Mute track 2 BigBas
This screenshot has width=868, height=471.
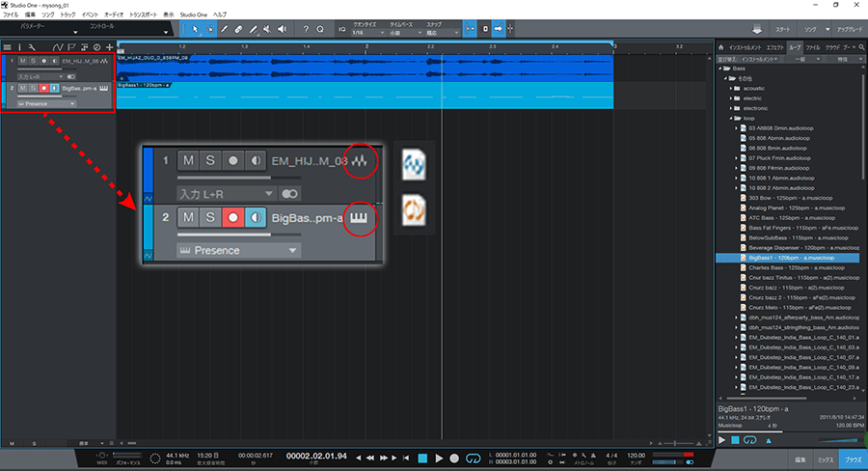[x=23, y=88]
